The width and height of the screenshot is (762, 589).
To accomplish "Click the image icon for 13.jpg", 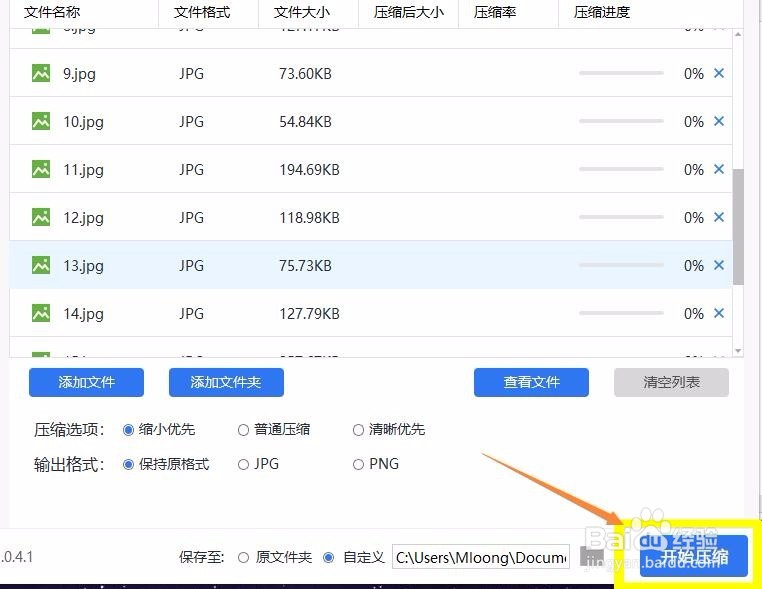I will (41, 265).
